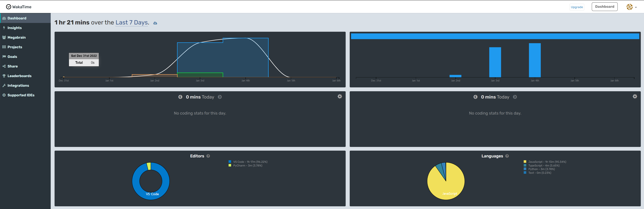This screenshot has height=209, width=644.
Task: Open the left panel's gear settings icon
Action: (x=340, y=96)
